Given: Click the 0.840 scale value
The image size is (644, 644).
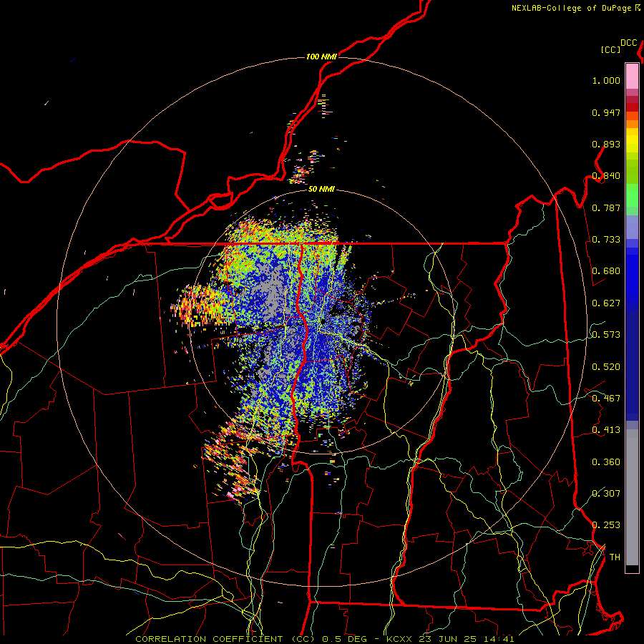Looking at the screenshot, I should coord(606,176).
